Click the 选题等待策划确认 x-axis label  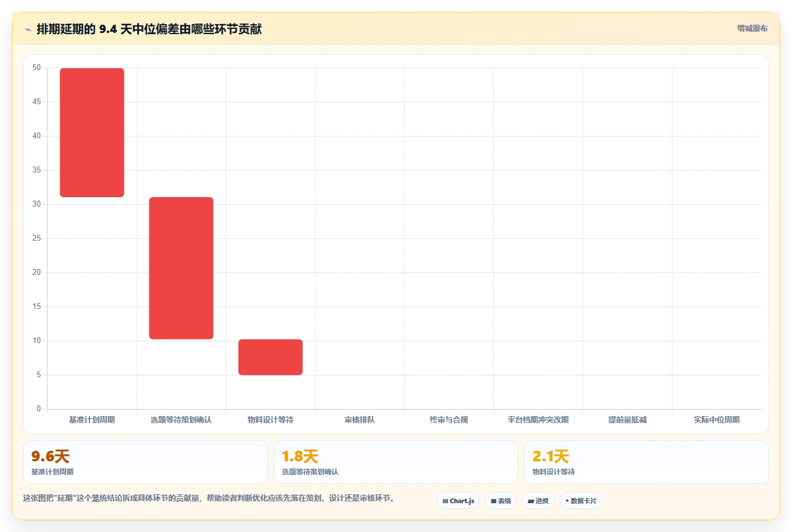[x=181, y=420]
